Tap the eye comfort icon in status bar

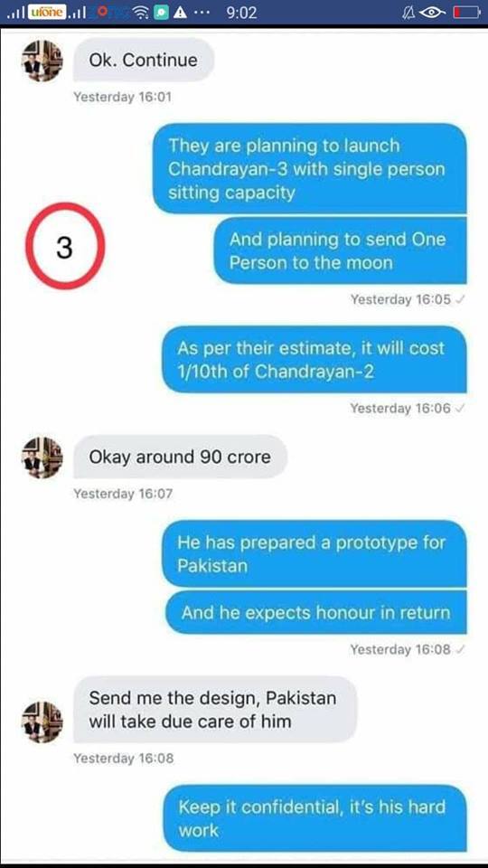(433, 12)
